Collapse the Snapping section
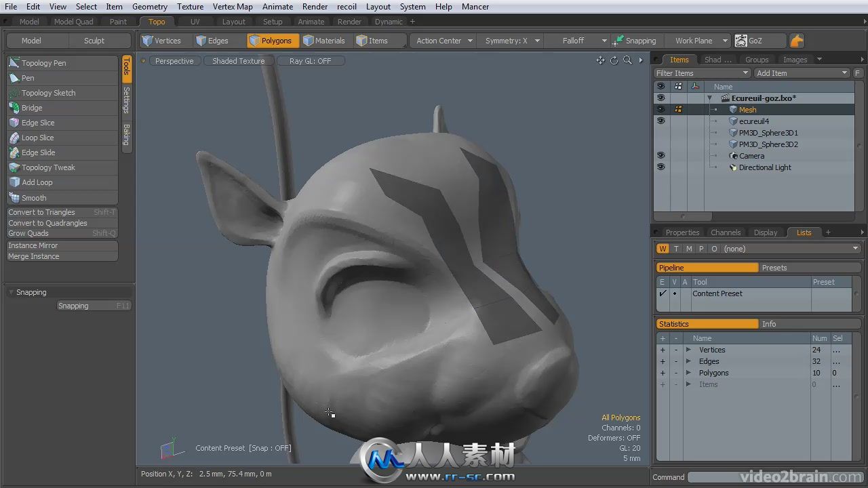The width and height of the screenshot is (868, 488). 12,292
